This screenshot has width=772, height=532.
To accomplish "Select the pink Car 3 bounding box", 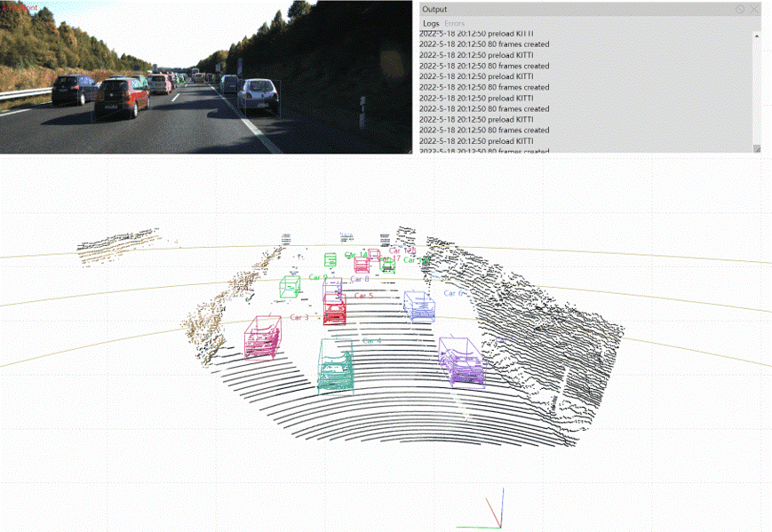I will 263,337.
